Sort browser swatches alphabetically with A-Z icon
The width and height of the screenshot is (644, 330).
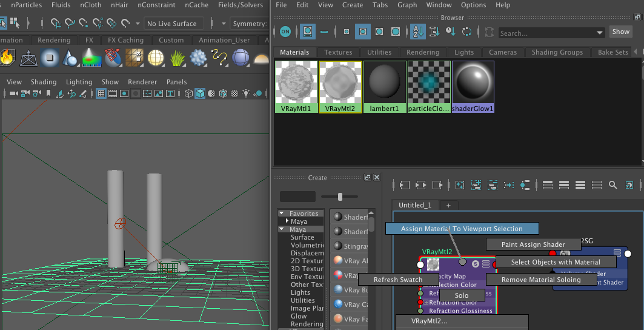[417, 32]
